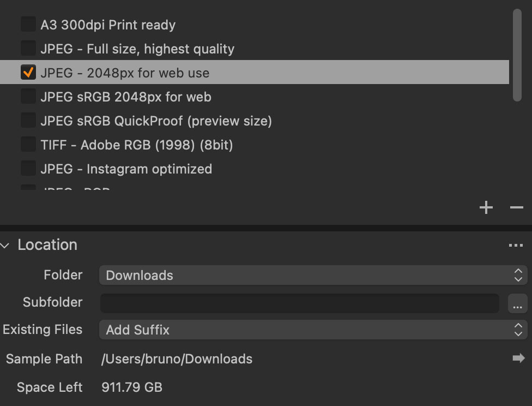This screenshot has height=406, width=532.
Task: Select JPEG - Full size, highest quality recipe
Action: [x=137, y=49]
